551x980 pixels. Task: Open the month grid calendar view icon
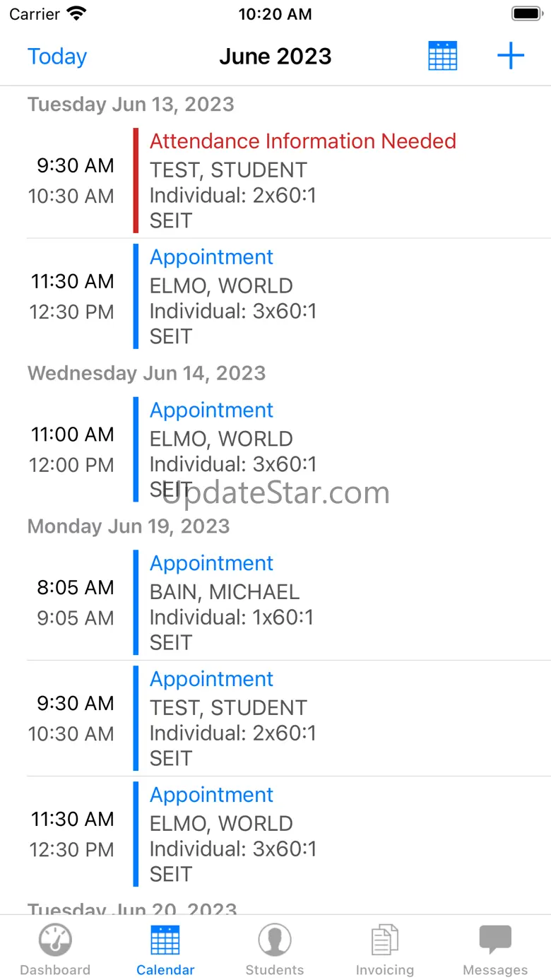point(443,56)
